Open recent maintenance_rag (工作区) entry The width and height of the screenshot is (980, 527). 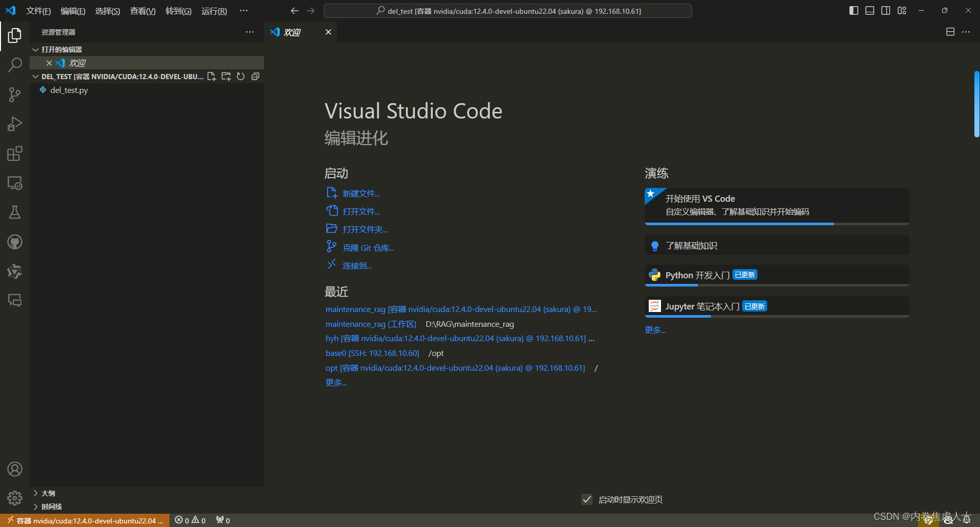coord(371,324)
